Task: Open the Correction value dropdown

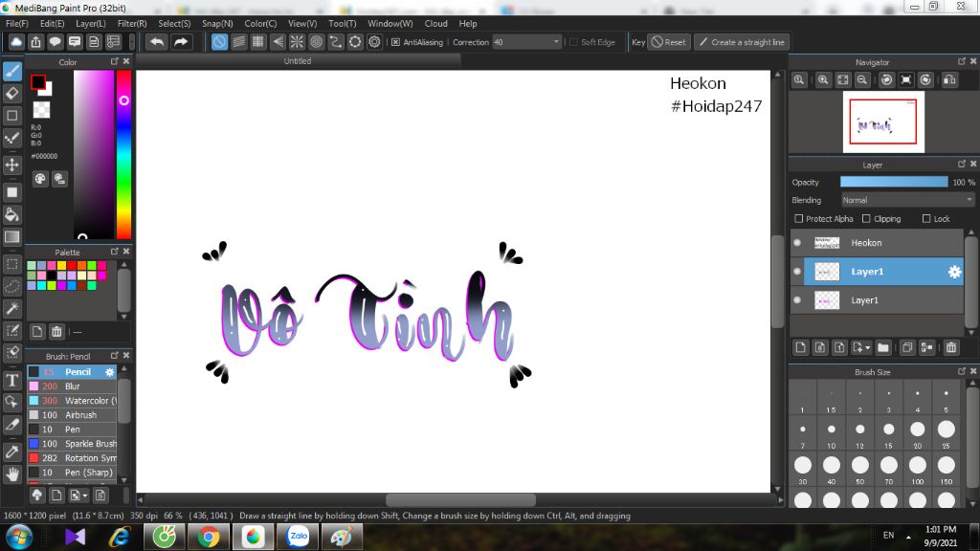Action: pyautogui.click(x=556, y=42)
